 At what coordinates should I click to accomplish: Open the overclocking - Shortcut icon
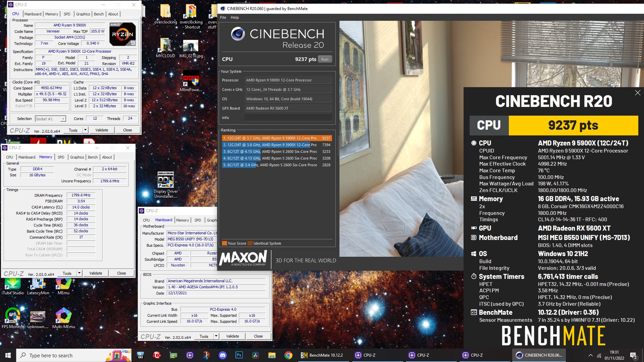coord(191,17)
